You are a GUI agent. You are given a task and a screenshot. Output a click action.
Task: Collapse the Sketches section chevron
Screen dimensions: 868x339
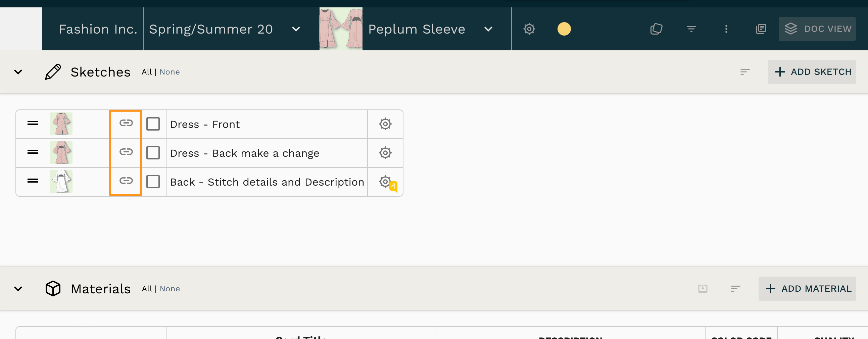[18, 72]
